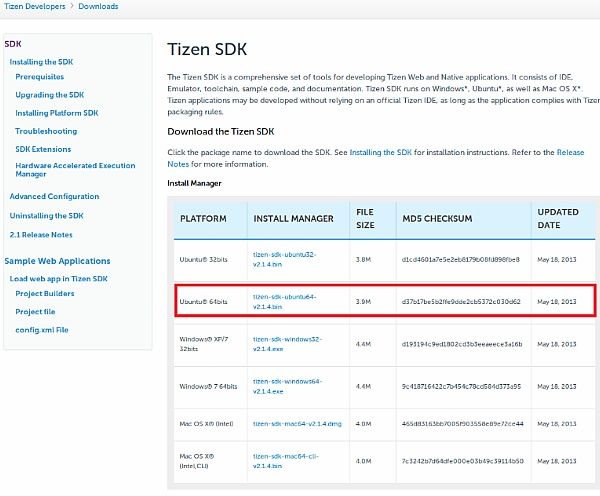Image resolution: width=600 pixels, height=496 pixels.
Task: Go to the Prerequisites page
Action: [40, 77]
